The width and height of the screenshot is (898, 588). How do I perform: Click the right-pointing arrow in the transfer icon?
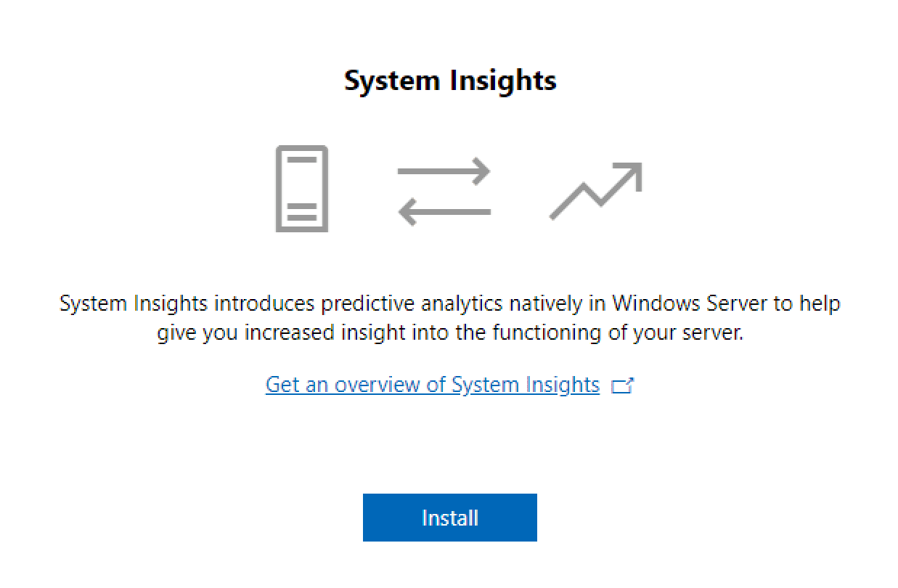coord(444,172)
